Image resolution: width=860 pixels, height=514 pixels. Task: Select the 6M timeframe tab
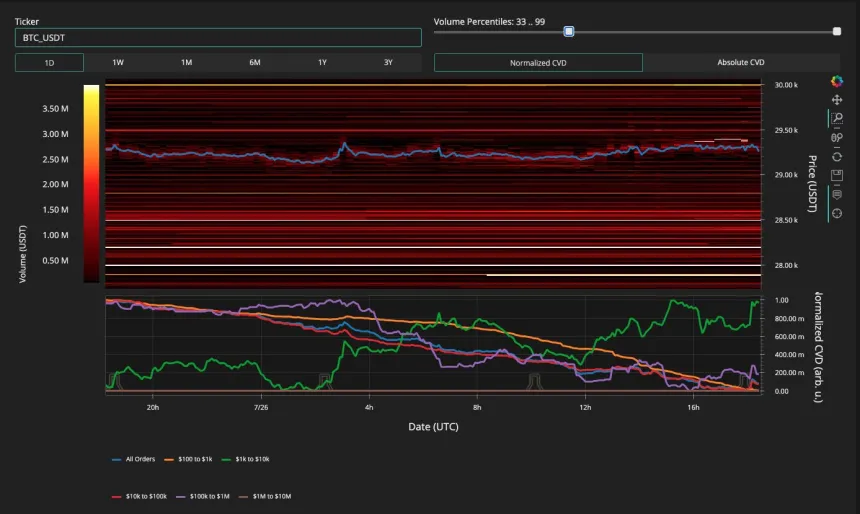click(254, 62)
